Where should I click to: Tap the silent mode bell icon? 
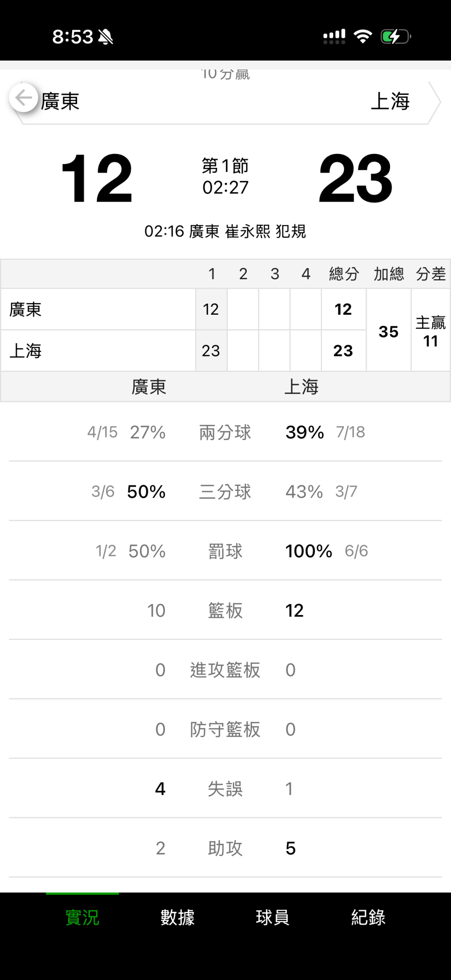click(x=106, y=37)
